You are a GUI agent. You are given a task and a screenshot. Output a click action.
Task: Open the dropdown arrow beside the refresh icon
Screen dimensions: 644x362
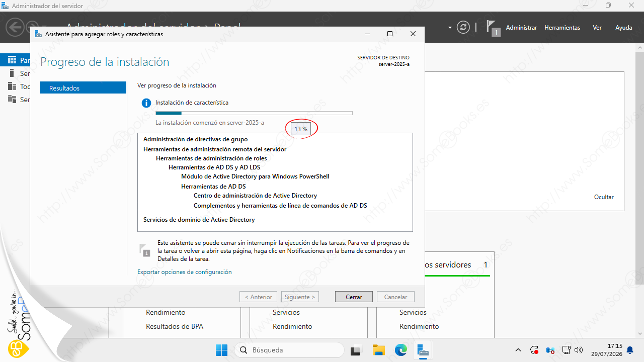point(450,28)
